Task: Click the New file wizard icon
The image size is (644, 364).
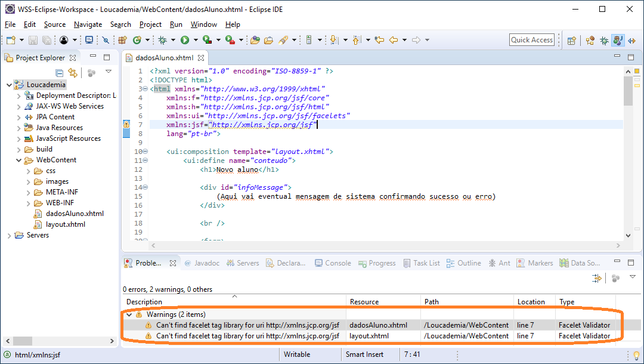Action: (x=11, y=40)
